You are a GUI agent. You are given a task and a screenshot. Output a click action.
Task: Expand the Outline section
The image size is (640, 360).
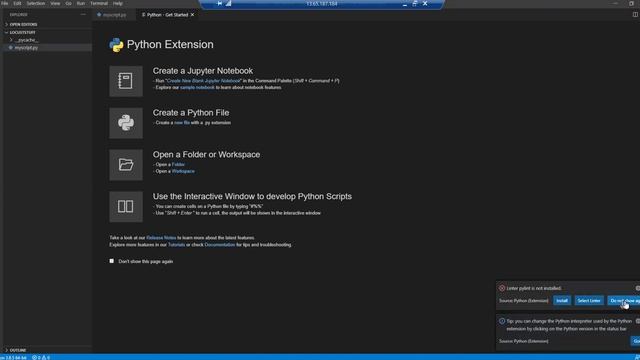(x=18, y=350)
